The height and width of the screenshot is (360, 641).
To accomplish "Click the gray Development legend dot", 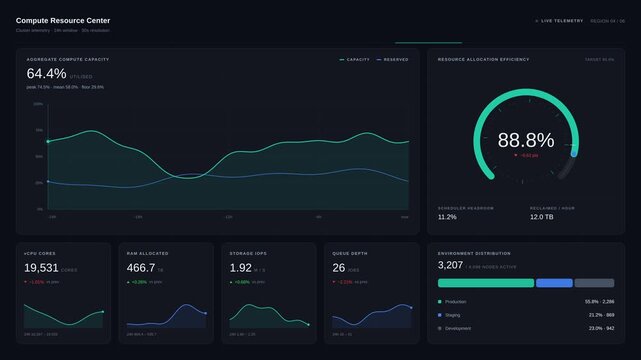I will tap(440, 328).
